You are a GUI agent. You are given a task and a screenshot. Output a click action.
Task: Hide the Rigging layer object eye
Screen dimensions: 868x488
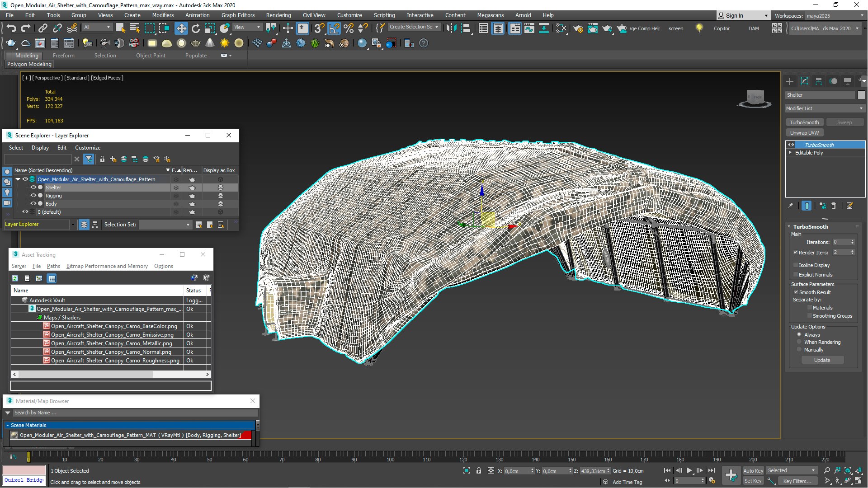[x=33, y=196]
